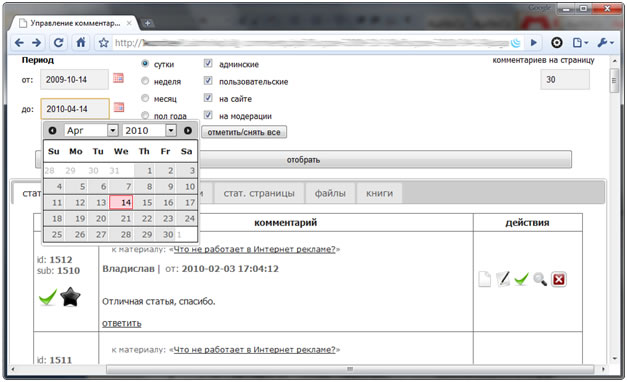Select day 18 in the calendar
The height and width of the screenshot is (382, 627).
click(55, 218)
